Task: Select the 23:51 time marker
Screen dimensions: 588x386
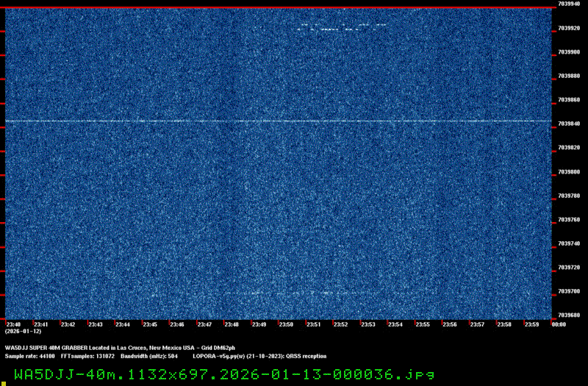Action: click(x=314, y=324)
